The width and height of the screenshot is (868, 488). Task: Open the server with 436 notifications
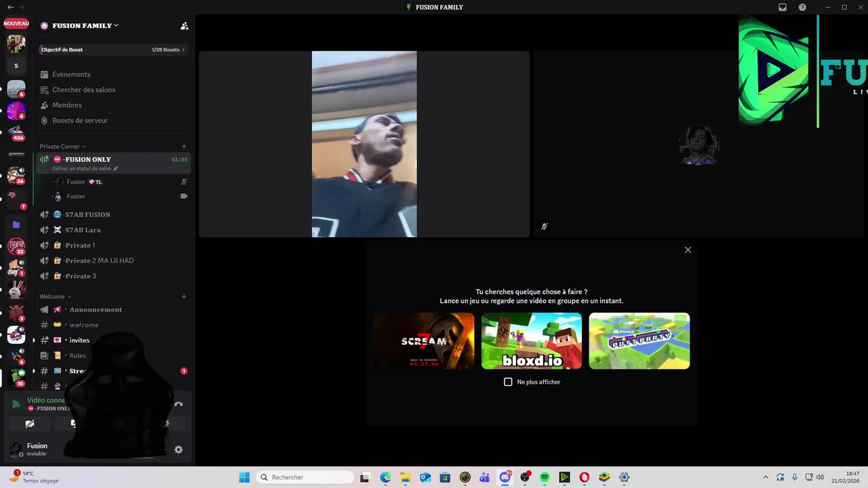16,131
